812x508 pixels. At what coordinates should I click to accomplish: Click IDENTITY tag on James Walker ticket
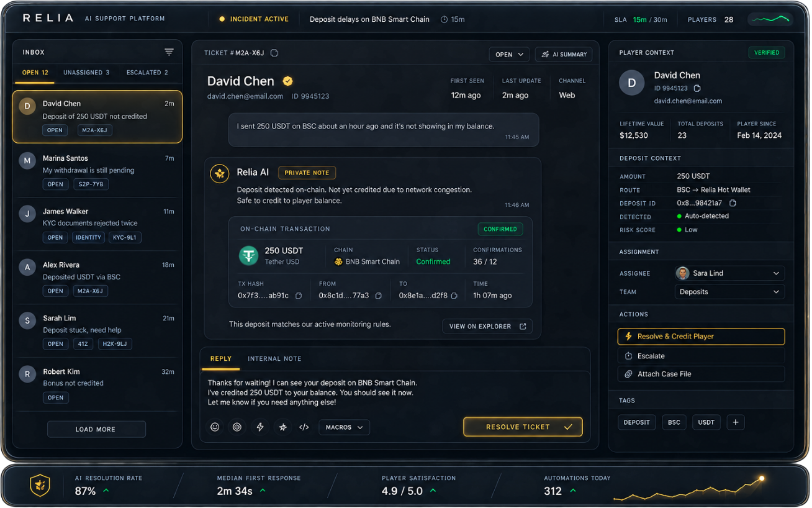point(89,237)
